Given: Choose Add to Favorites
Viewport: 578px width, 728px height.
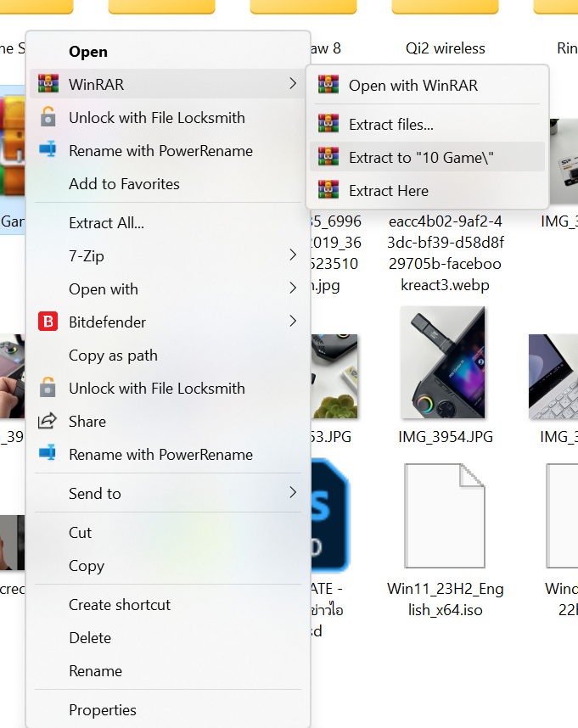Looking at the screenshot, I should [x=168, y=184].
